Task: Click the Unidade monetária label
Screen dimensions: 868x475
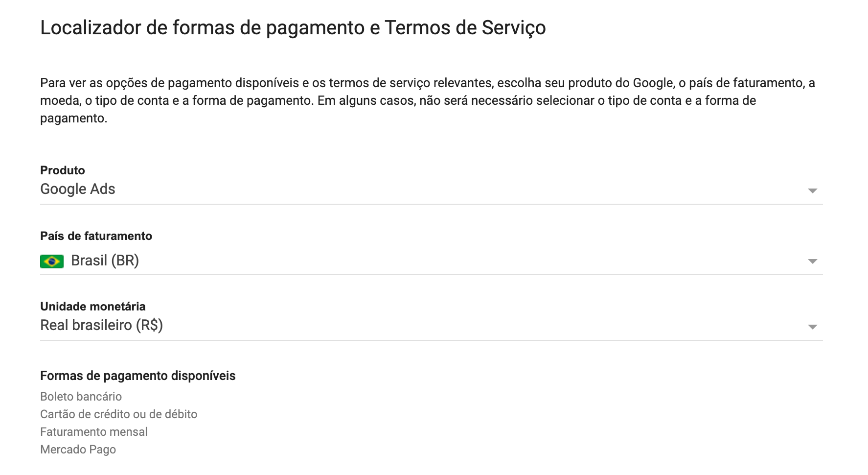Action: (x=92, y=307)
